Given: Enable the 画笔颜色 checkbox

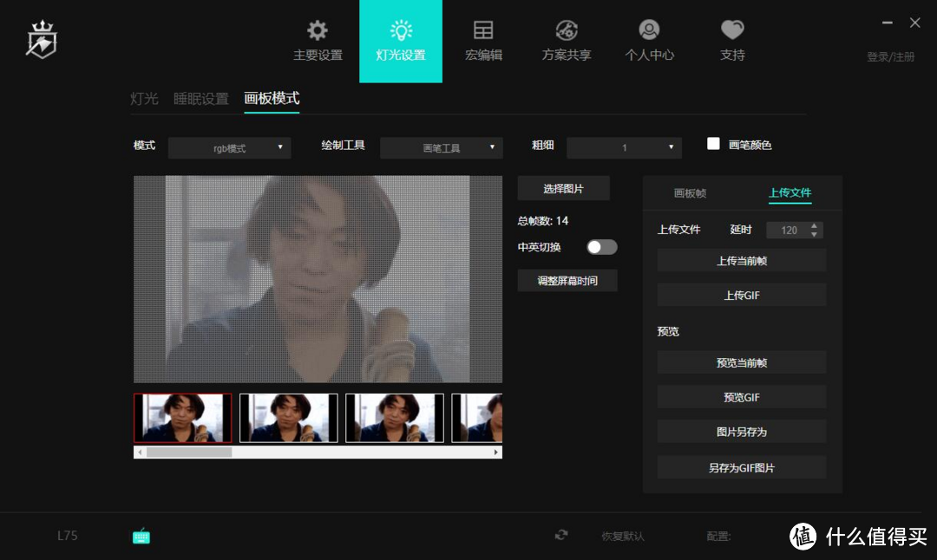Looking at the screenshot, I should coord(713,144).
